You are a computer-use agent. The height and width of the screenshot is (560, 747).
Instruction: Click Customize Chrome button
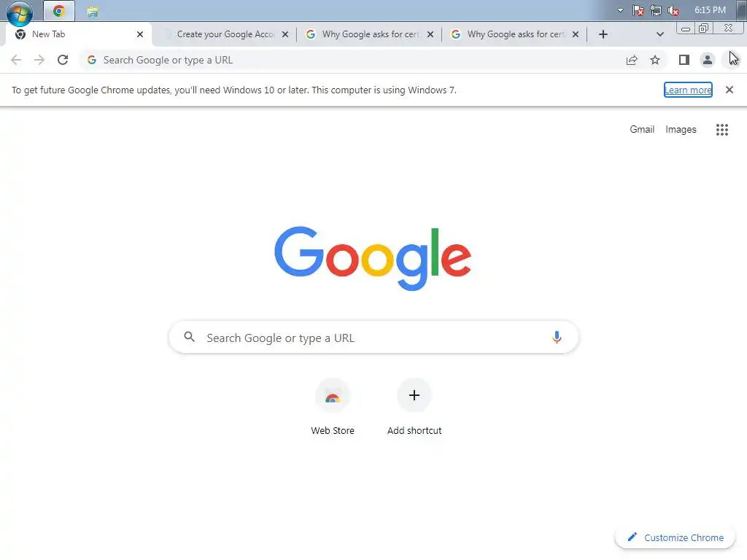(x=675, y=537)
